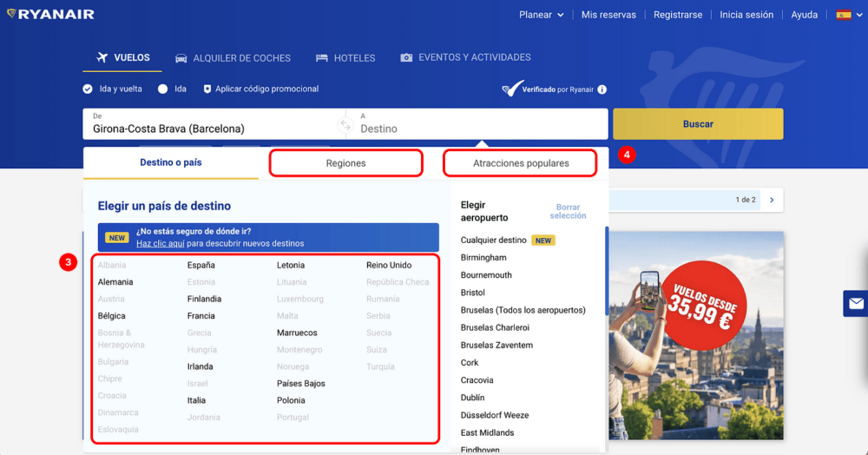Click the Destino input field
The image size is (868, 455).
[x=477, y=124]
